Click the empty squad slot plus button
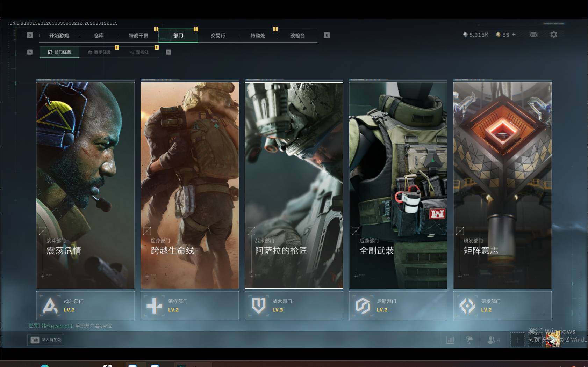 coord(517,340)
